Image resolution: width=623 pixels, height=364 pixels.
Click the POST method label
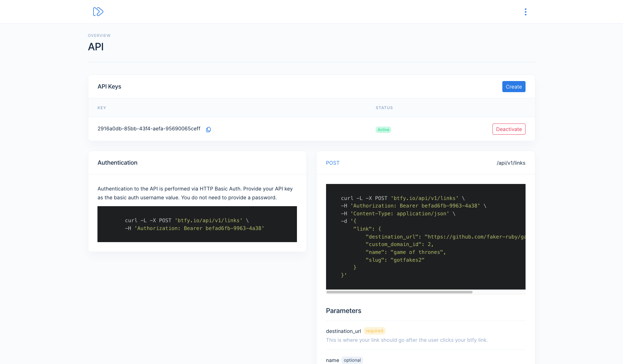pyautogui.click(x=333, y=163)
